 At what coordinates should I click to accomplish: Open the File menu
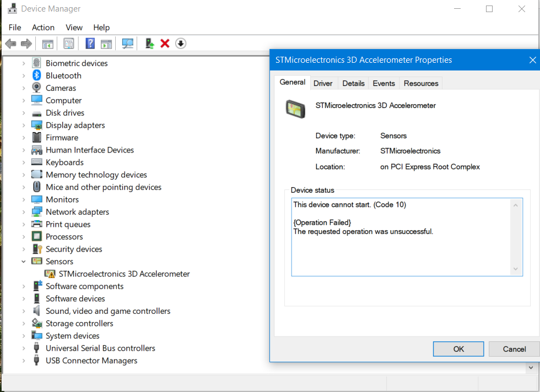(15, 28)
